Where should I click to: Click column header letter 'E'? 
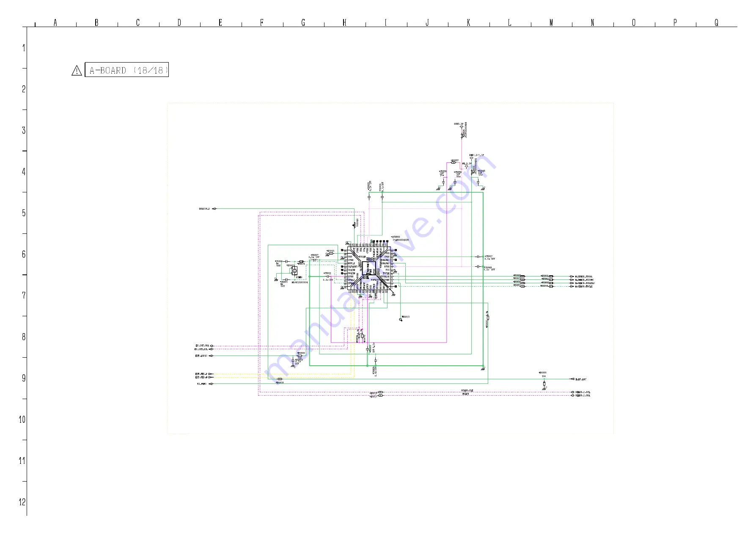tap(220, 22)
